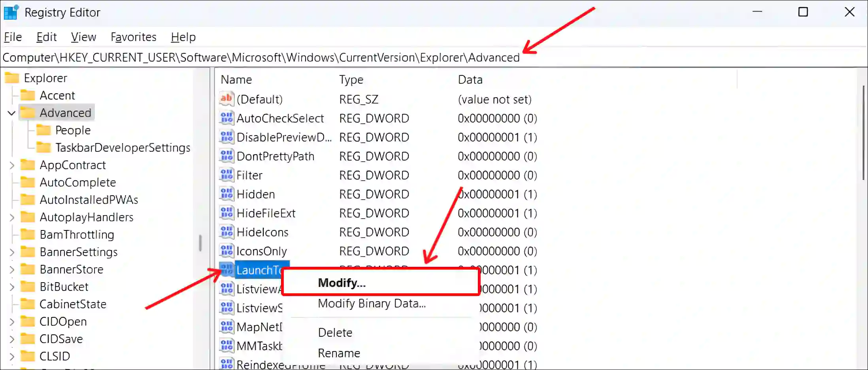868x370 pixels.
Task: Click the Registry Editor app icon in title bar
Action: (x=11, y=12)
